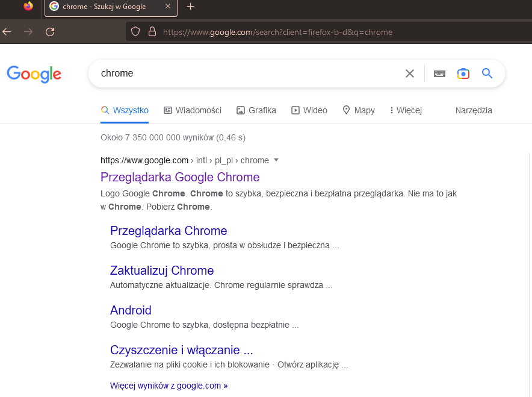Click the padlock icon in the address bar
The height and width of the screenshot is (397, 532).
point(151,31)
